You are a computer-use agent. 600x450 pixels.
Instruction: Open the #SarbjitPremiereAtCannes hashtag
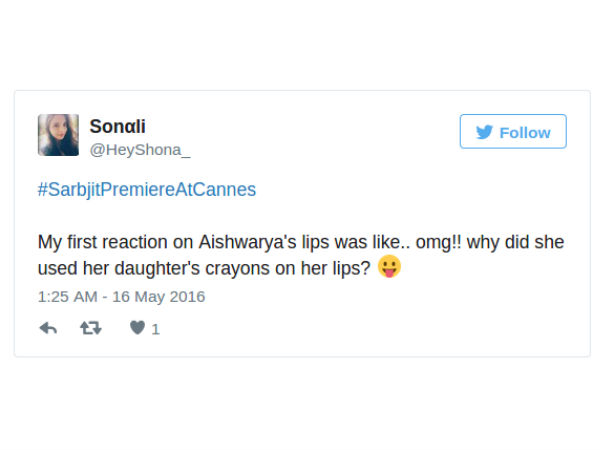coord(146,189)
